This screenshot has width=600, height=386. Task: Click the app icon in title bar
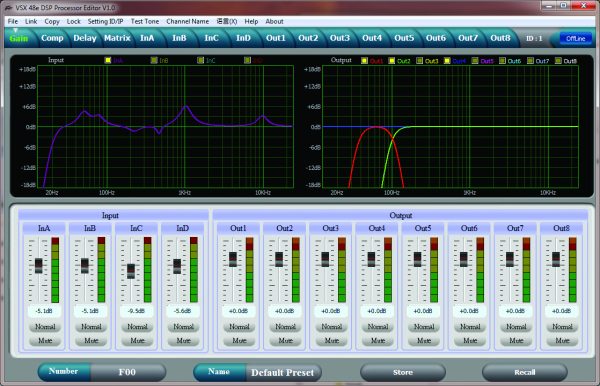coord(8,7)
